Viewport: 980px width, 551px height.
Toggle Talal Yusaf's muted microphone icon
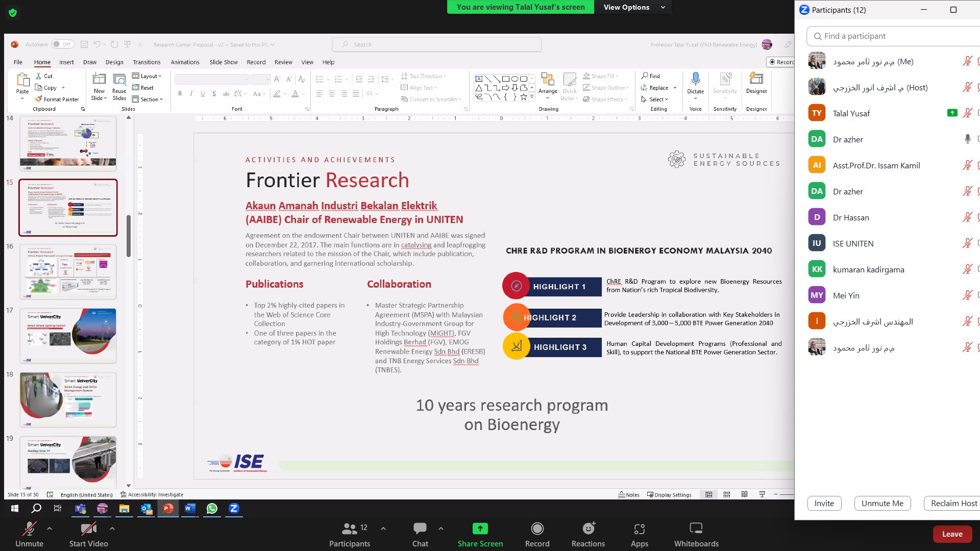click(967, 113)
